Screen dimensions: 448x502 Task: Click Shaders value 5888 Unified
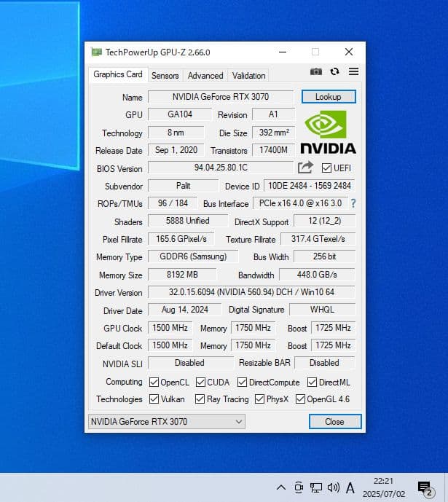(188, 221)
